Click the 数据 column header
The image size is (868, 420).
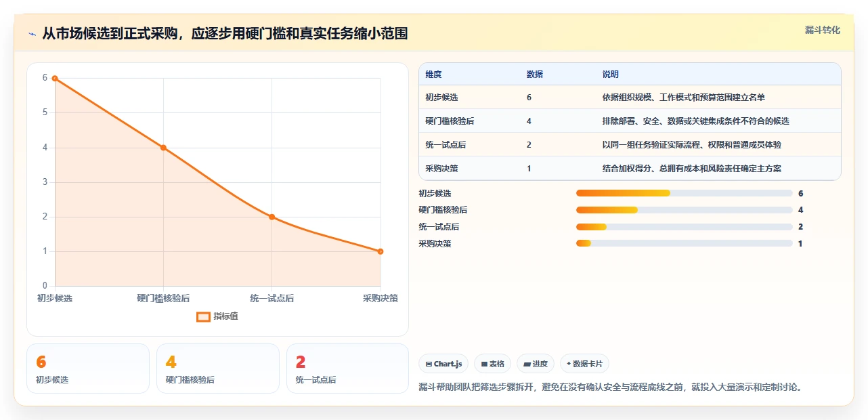[x=534, y=75]
